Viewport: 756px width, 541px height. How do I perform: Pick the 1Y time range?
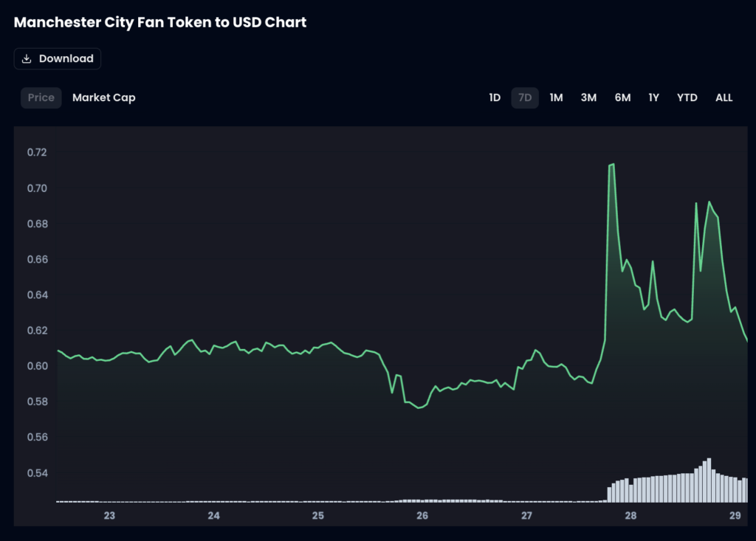pos(653,97)
